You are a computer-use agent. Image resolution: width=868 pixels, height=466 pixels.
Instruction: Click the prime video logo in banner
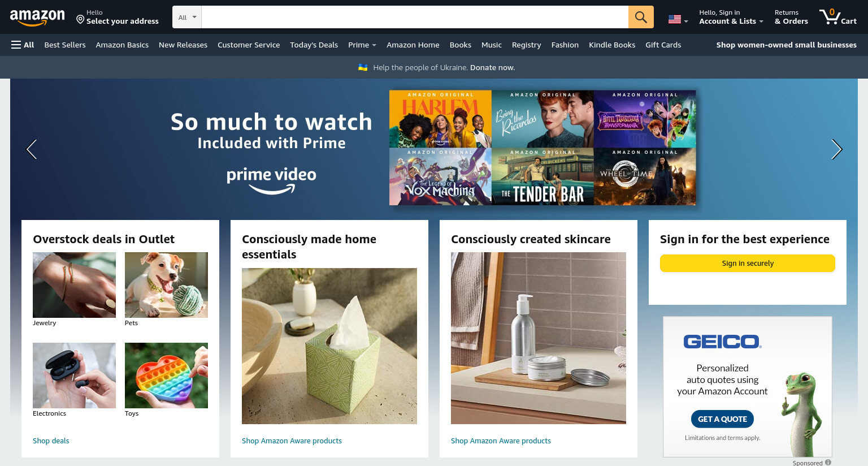271,181
